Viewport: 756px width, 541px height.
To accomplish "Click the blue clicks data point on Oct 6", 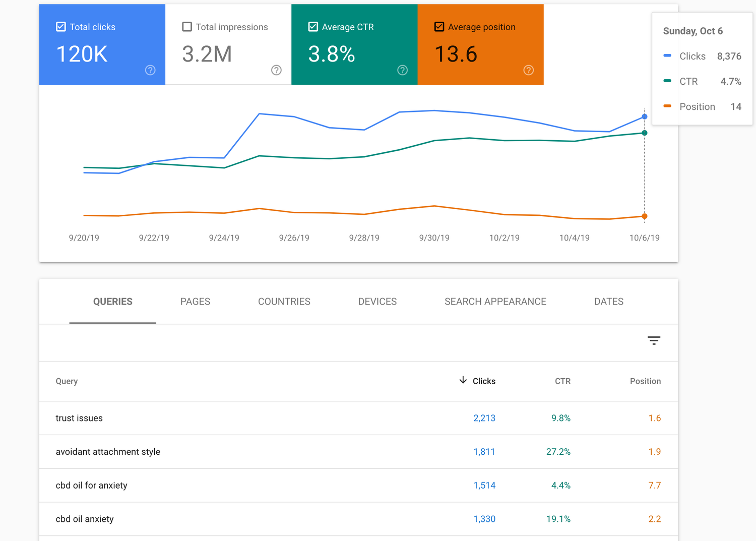I will [644, 116].
